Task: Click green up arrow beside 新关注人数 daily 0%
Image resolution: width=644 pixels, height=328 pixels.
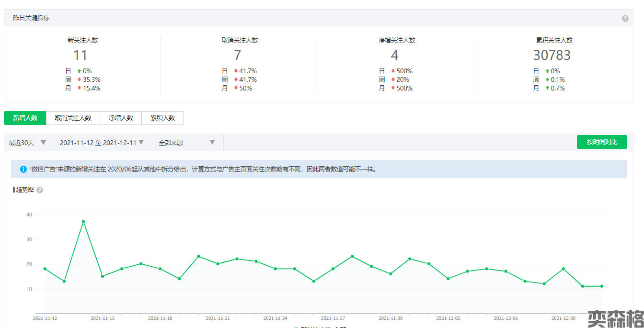Action: 80,71
